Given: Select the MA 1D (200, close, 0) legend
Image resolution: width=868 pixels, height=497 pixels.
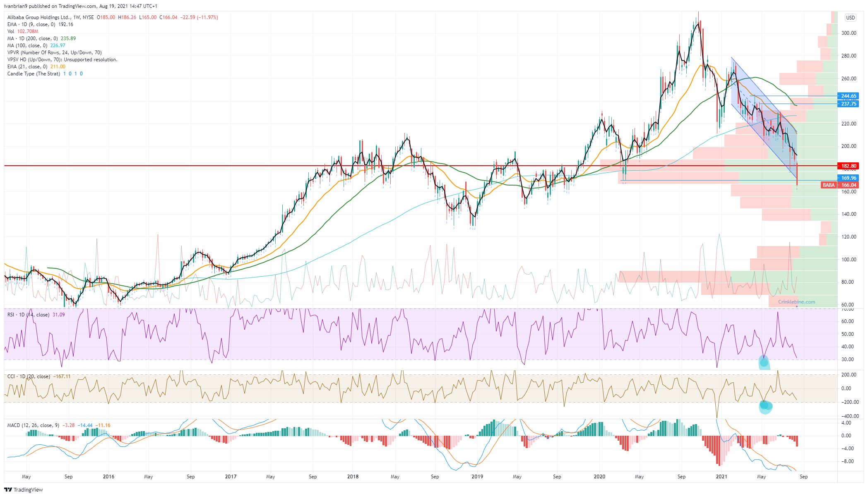Looking at the screenshot, I should [41, 39].
